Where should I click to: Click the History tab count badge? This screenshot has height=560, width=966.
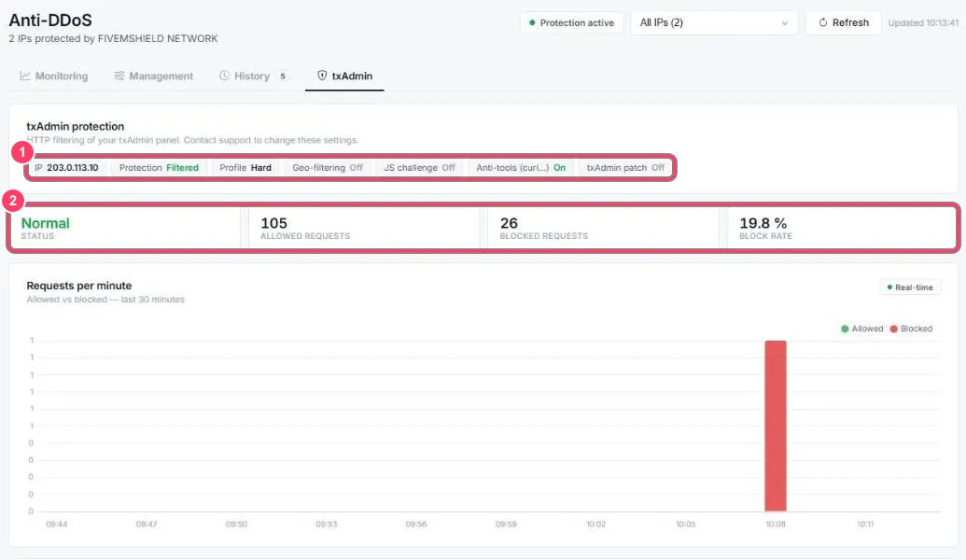(283, 77)
